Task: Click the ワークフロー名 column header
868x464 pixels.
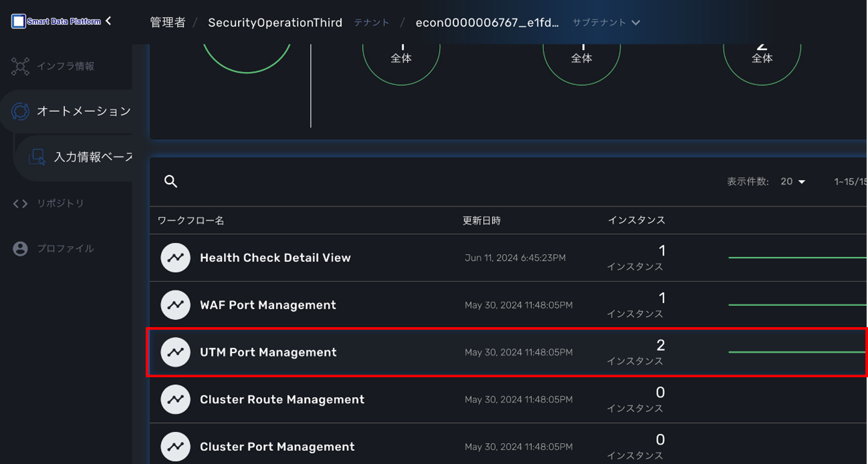Action: pos(191,220)
